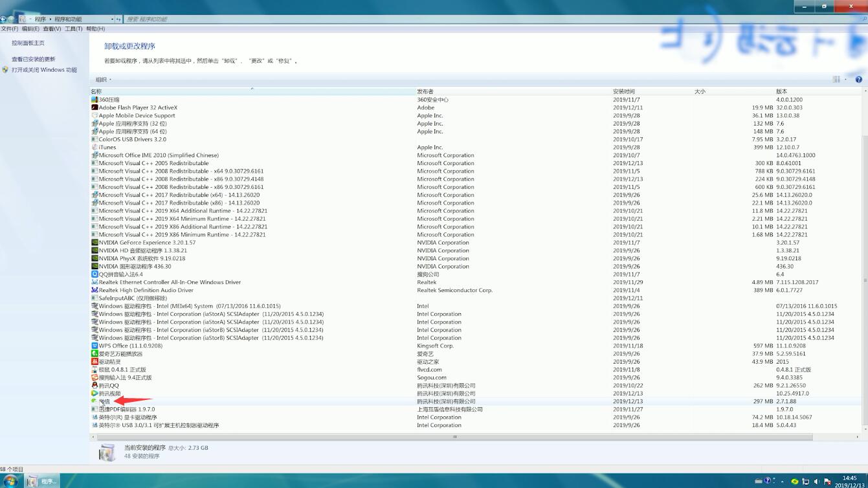Click the Microsoft Office IME 2010 icon

click(95, 155)
